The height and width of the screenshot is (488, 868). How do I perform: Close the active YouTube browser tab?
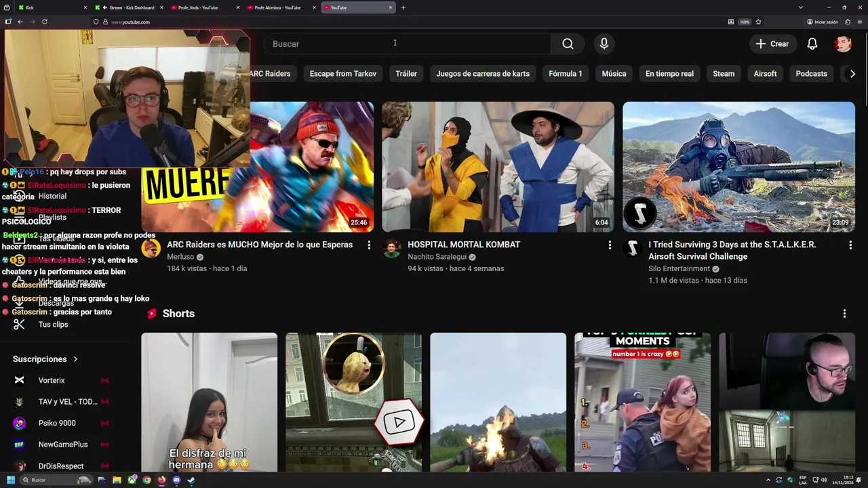pyautogui.click(x=391, y=7)
